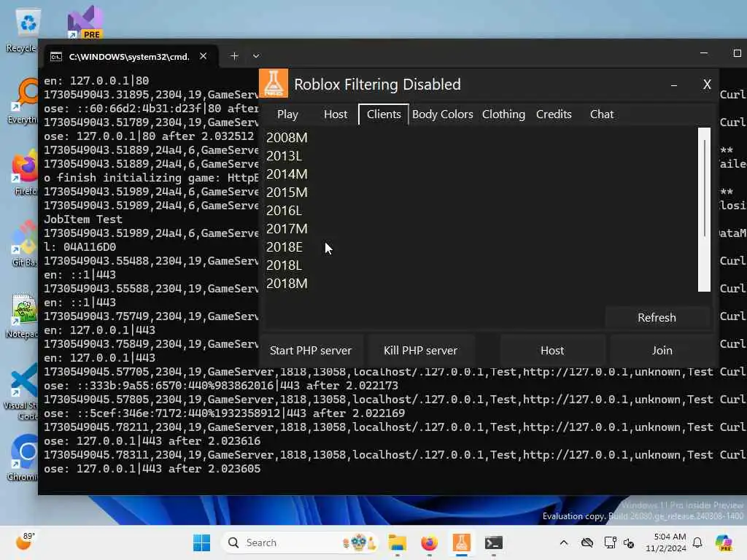Viewport: 747px width, 560px height.
Task: Open the Chromium desktop shortcut
Action: 23,458
